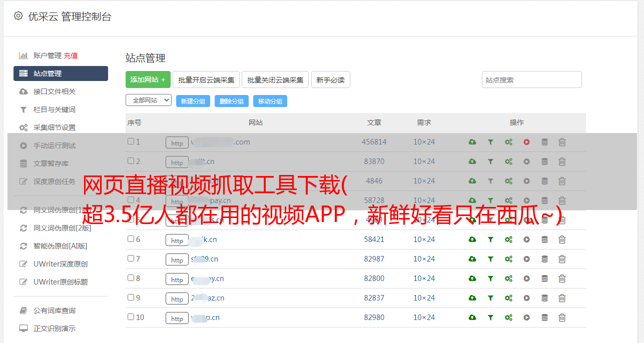Open 智能伪原创[AI版] in the sidebar
The height and width of the screenshot is (343, 644).
coord(61,246)
